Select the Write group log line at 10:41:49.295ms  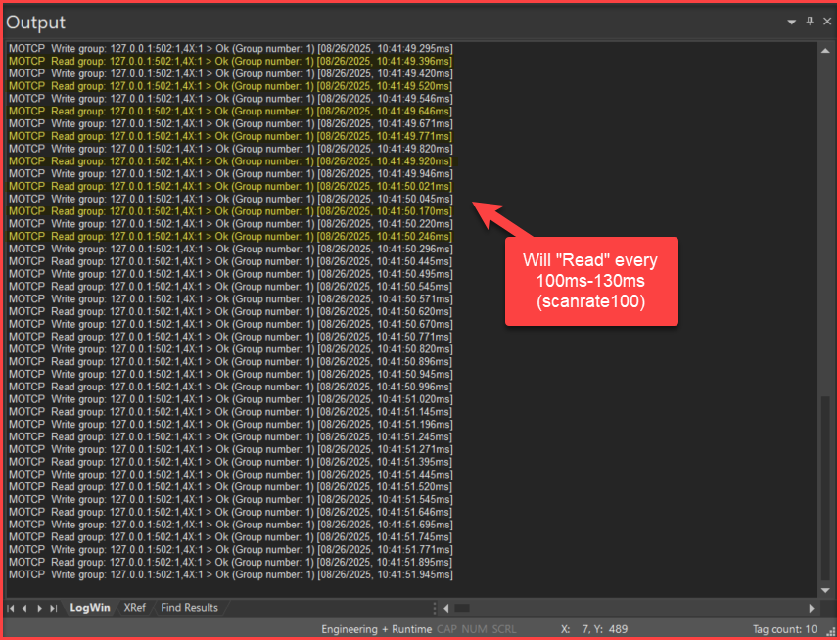tap(231, 49)
